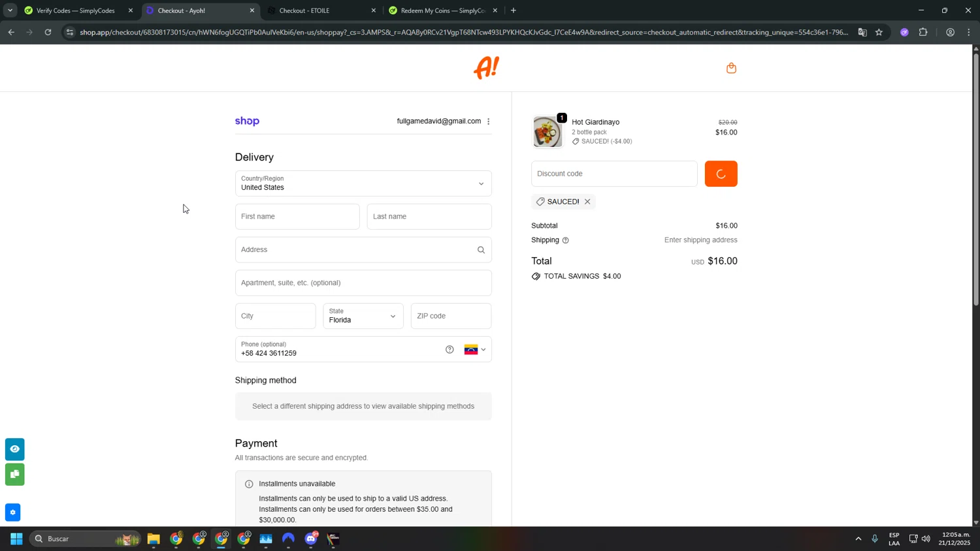The width and height of the screenshot is (980, 551).
Task: Click the browser back arrow
Action: (x=11, y=32)
